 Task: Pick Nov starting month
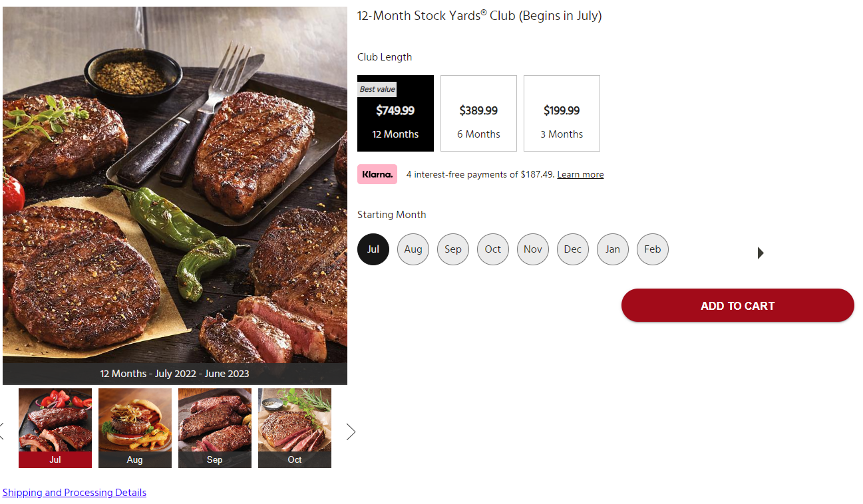(533, 249)
